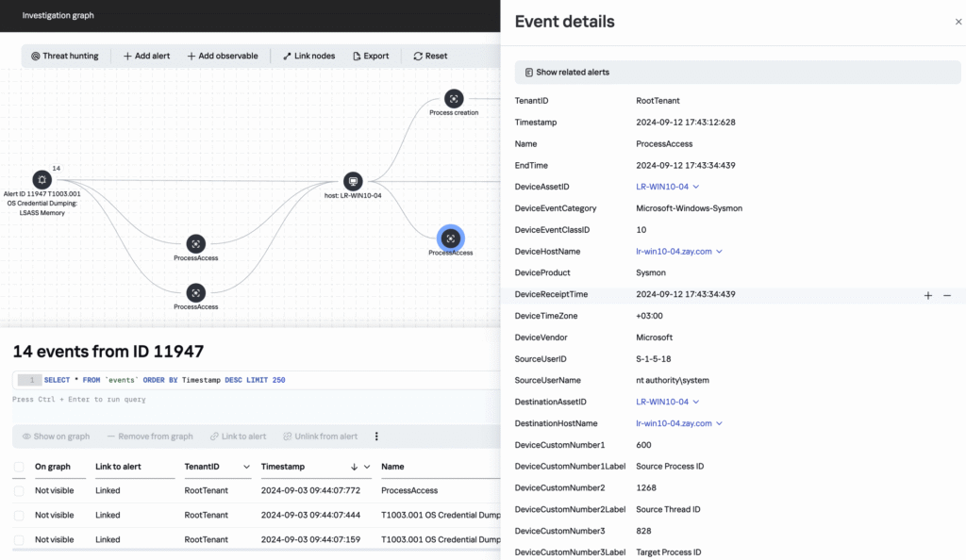The height and width of the screenshot is (560, 966).
Task: Click the minus icon beside DeviceReceiptTime
Action: 947,295
